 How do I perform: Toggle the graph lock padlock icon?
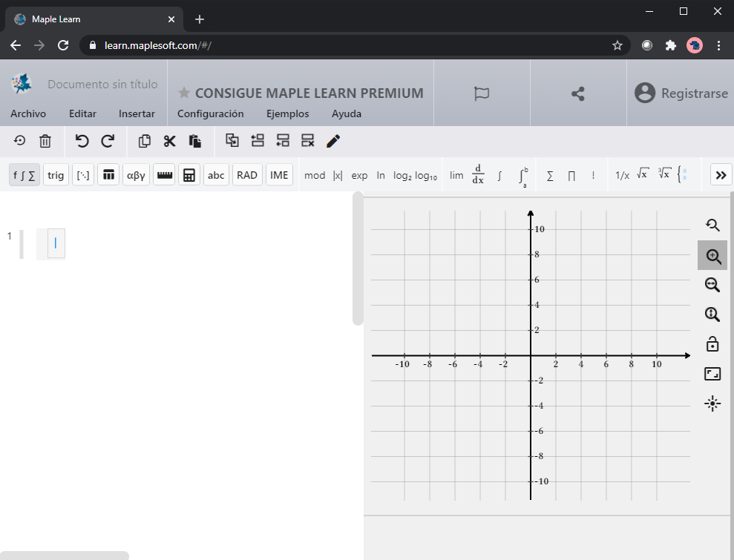[712, 344]
